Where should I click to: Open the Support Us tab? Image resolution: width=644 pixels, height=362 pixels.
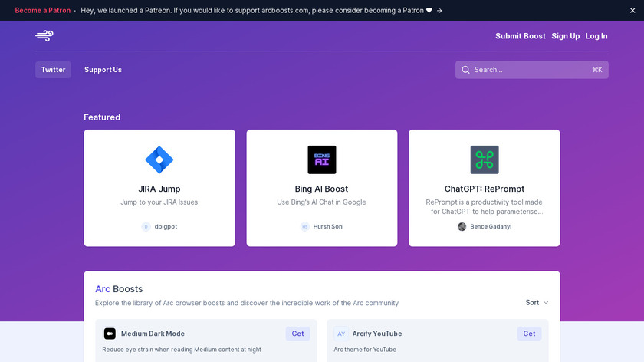pos(103,70)
